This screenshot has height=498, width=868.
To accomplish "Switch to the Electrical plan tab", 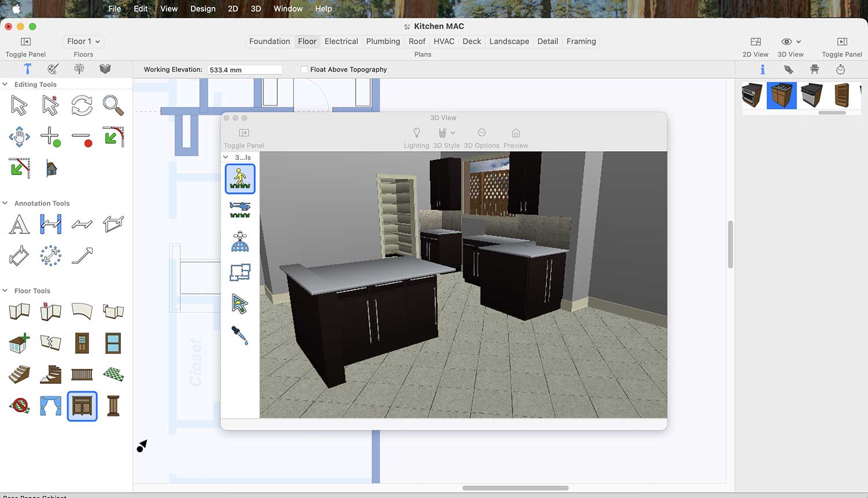I will 341,42.
